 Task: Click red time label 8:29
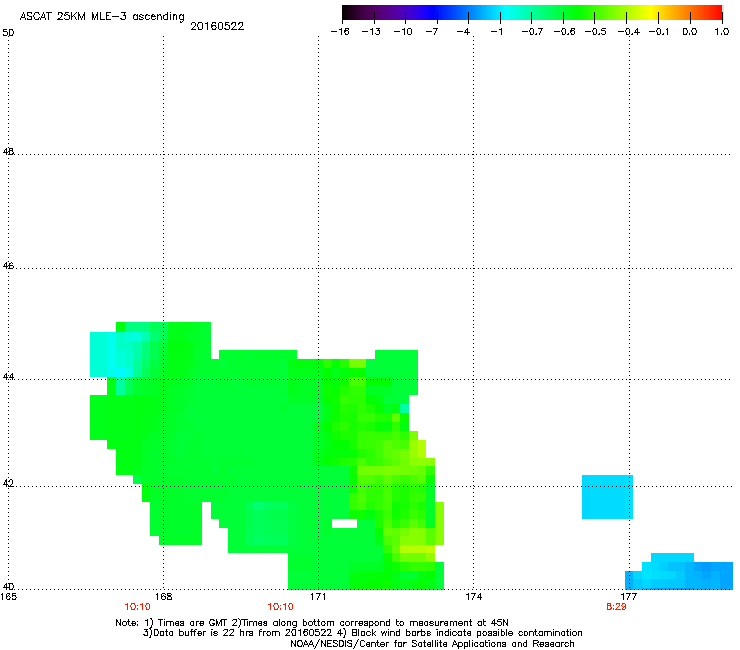[x=616, y=607]
